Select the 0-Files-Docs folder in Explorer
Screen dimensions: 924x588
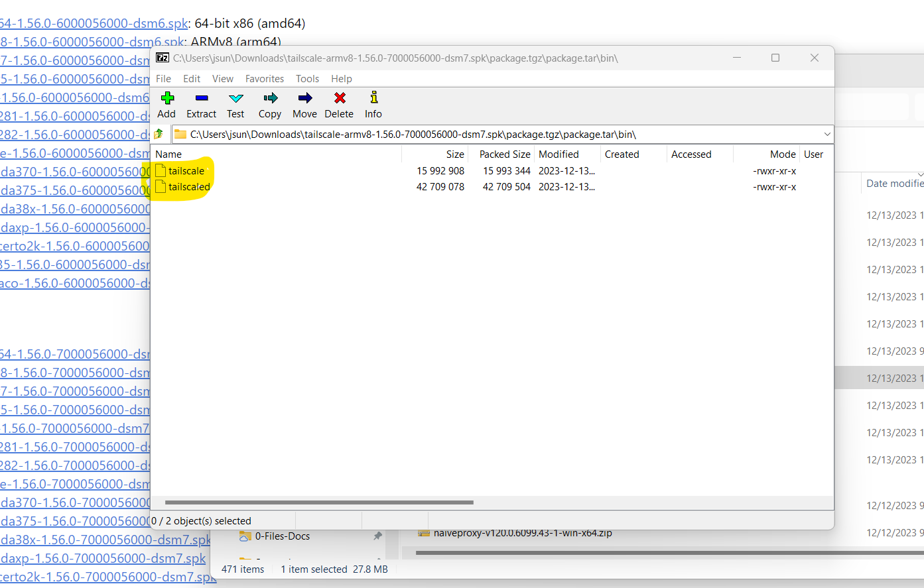pos(283,536)
